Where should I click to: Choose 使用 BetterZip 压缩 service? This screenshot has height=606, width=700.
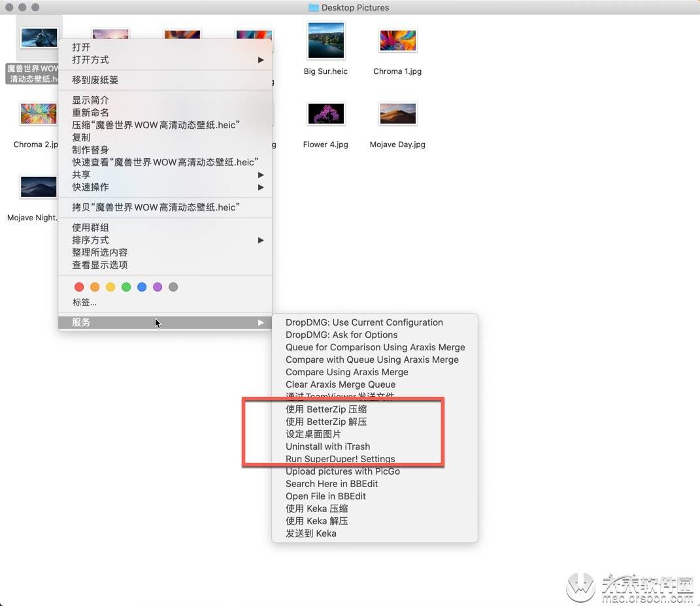[x=375, y=409]
